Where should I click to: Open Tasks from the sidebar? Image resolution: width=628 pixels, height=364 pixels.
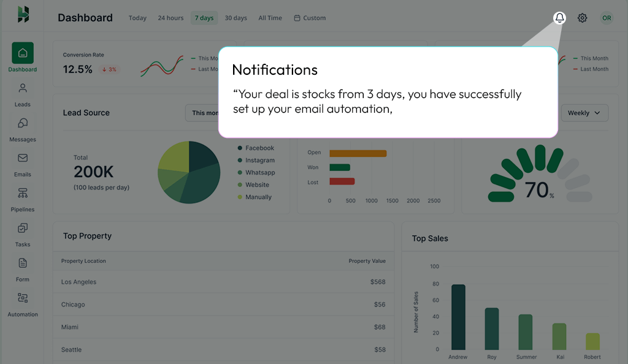[23, 234]
